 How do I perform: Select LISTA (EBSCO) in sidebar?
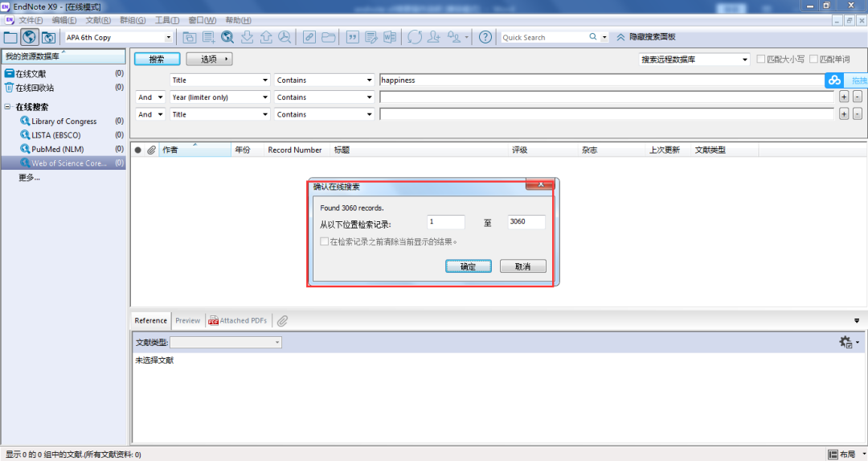(x=56, y=135)
